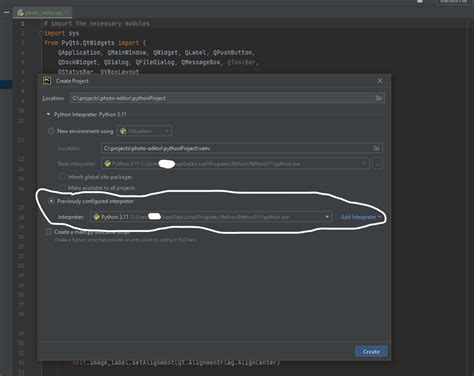
Task: Edit the project Location path field
Action: (x=227, y=98)
